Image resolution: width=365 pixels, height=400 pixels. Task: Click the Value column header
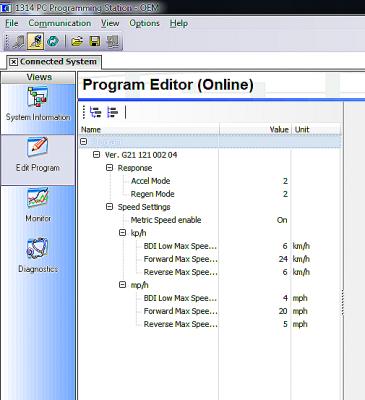(x=255, y=130)
